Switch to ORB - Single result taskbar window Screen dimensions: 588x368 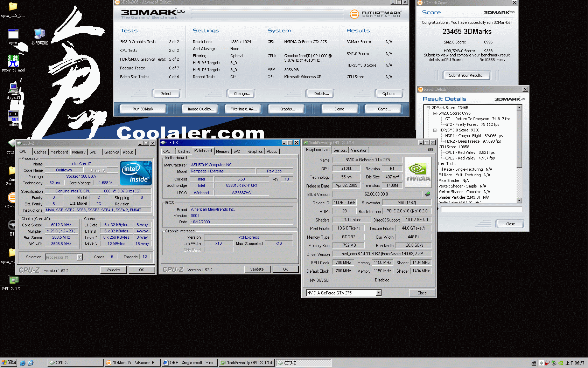[190, 363]
